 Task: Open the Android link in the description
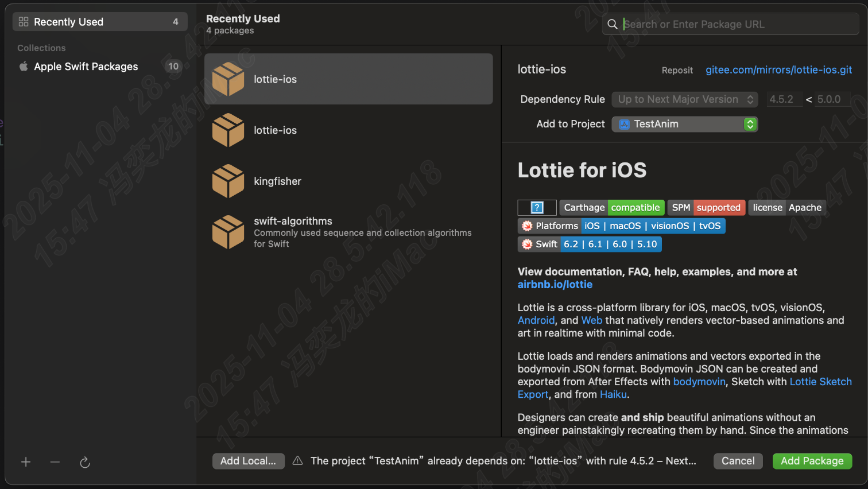(x=536, y=320)
